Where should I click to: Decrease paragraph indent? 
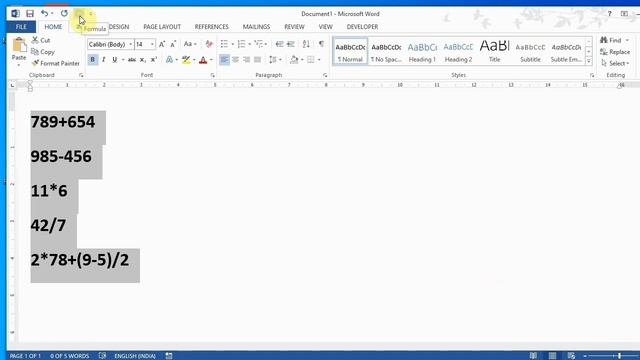click(x=279, y=44)
